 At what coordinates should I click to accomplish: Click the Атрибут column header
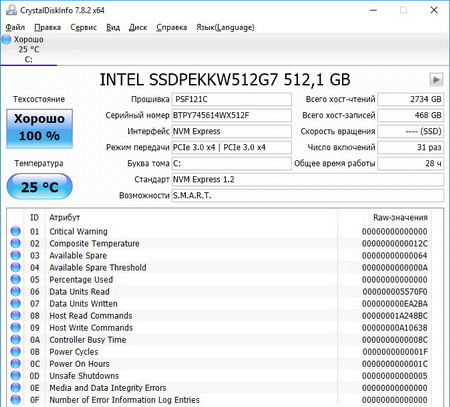click(x=65, y=218)
